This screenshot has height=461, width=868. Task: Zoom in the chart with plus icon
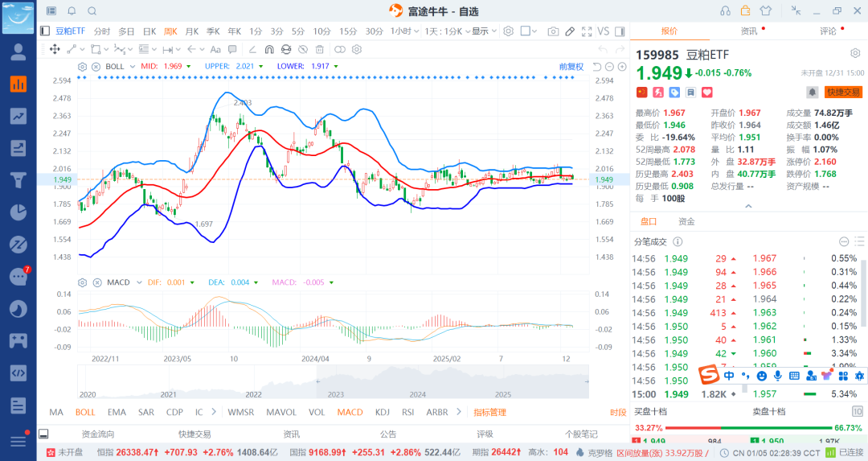[x=622, y=67]
